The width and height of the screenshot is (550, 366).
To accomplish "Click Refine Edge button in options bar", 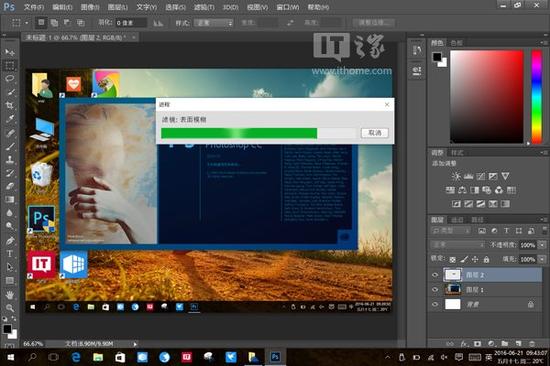I will pyautogui.click(x=374, y=23).
